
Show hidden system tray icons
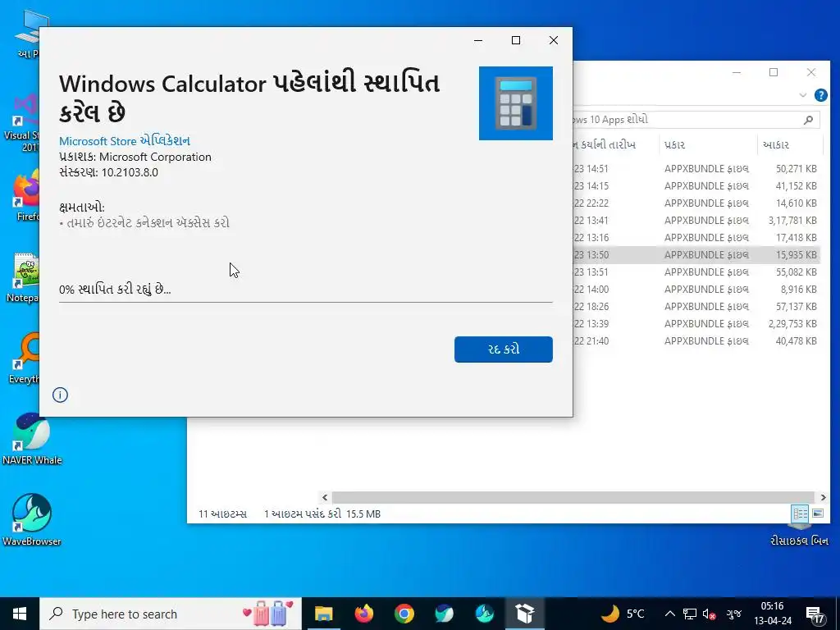pos(669,614)
